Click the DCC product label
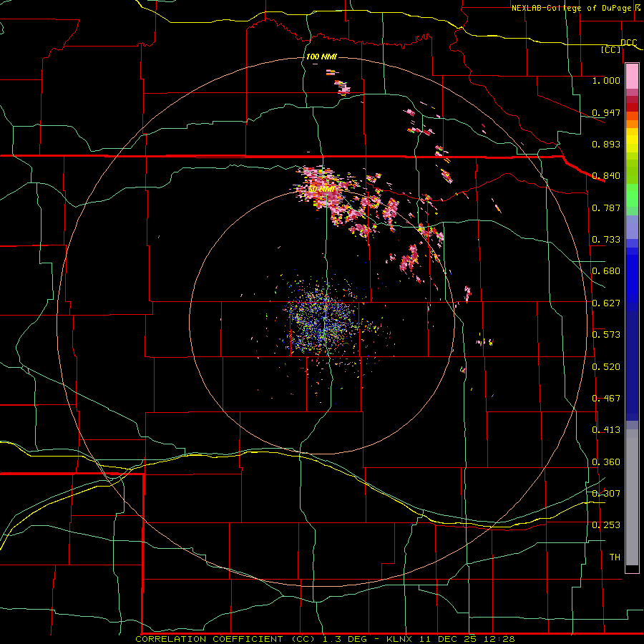Viewport: 644px width, 644px height. tap(628, 42)
